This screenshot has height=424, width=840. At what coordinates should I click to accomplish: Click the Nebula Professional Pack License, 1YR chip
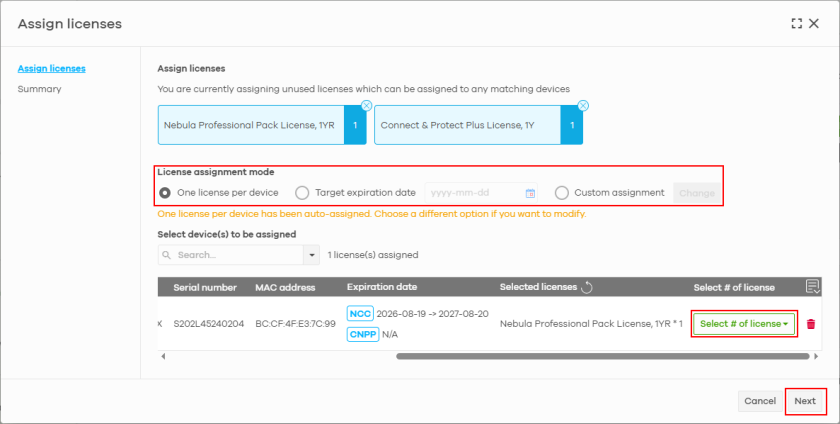[x=262, y=125]
